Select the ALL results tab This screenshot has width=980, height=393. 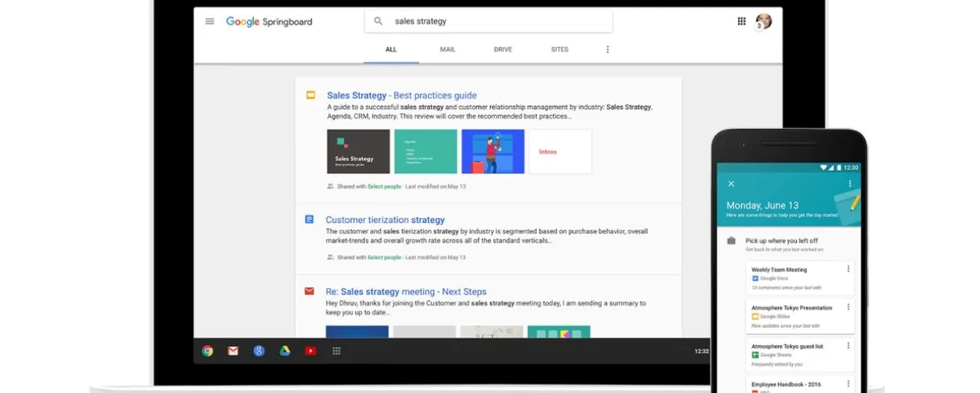click(391, 49)
